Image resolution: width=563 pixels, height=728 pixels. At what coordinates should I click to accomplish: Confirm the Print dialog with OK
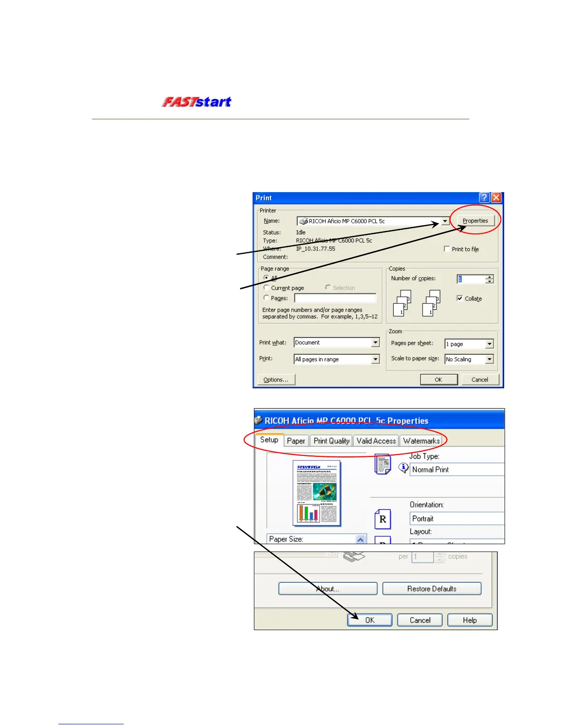coord(439,380)
